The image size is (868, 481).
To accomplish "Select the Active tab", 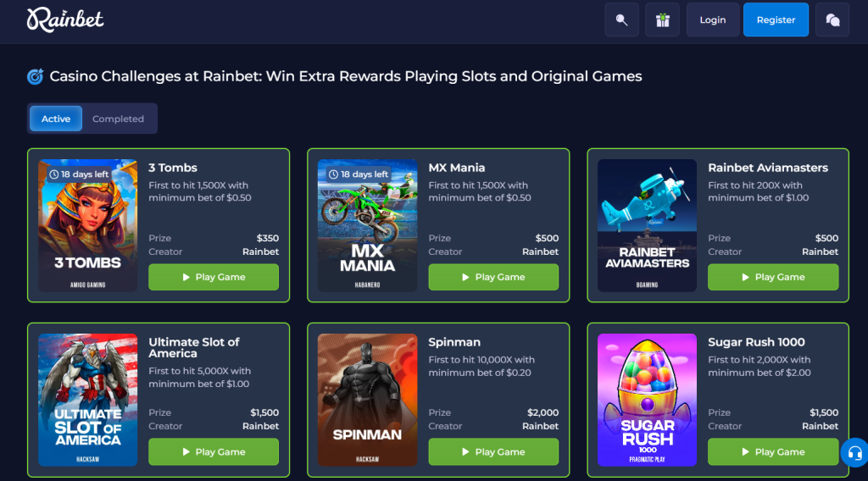I will 56,119.
